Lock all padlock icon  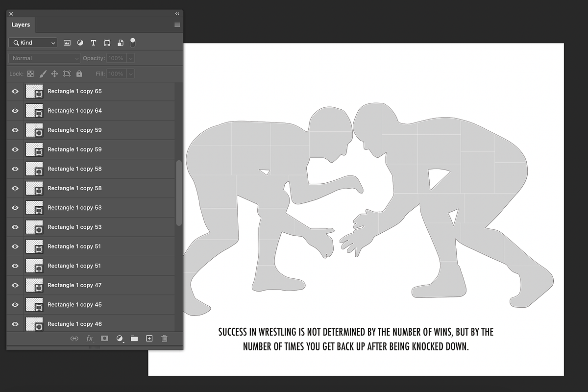click(x=79, y=73)
